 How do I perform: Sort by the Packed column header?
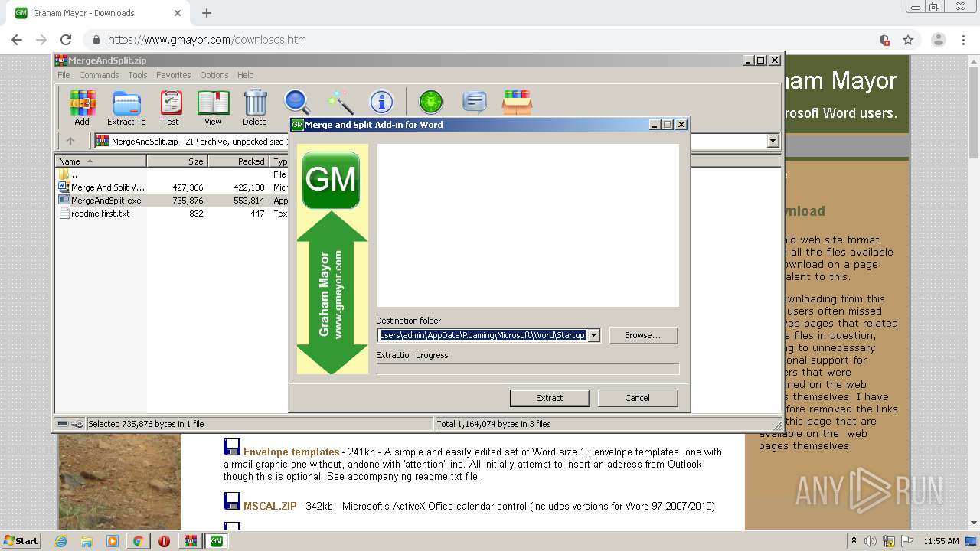tap(239, 161)
